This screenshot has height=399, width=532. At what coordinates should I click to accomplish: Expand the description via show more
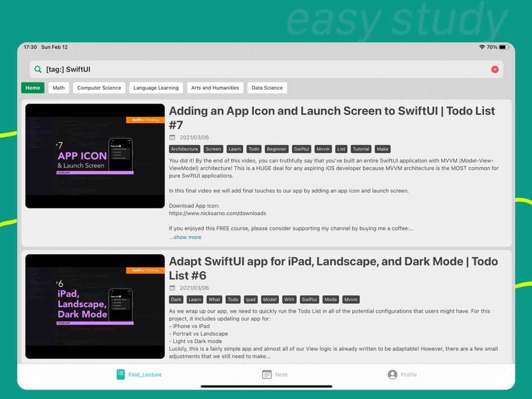click(x=185, y=236)
